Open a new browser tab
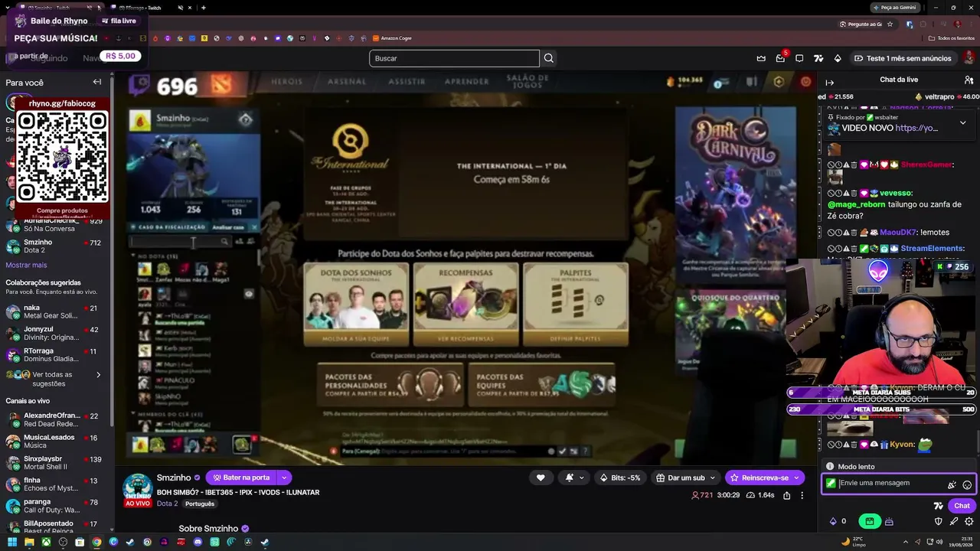980x551 pixels. coord(203,8)
